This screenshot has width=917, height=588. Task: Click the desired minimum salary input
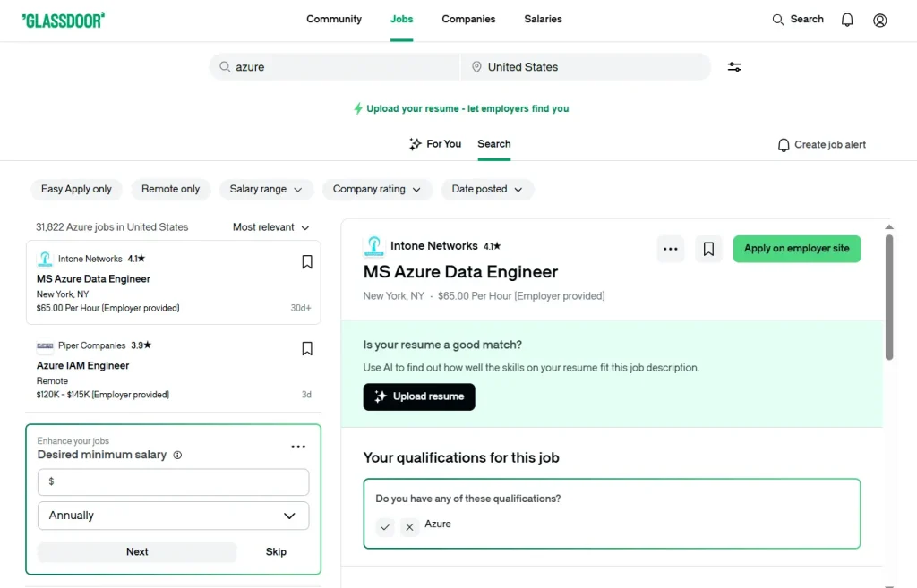[x=173, y=481]
